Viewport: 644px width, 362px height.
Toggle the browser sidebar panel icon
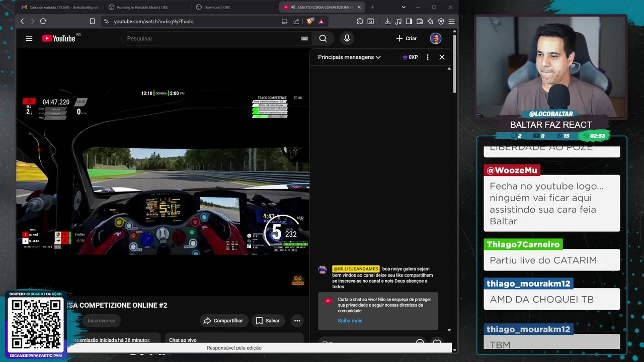[409, 21]
